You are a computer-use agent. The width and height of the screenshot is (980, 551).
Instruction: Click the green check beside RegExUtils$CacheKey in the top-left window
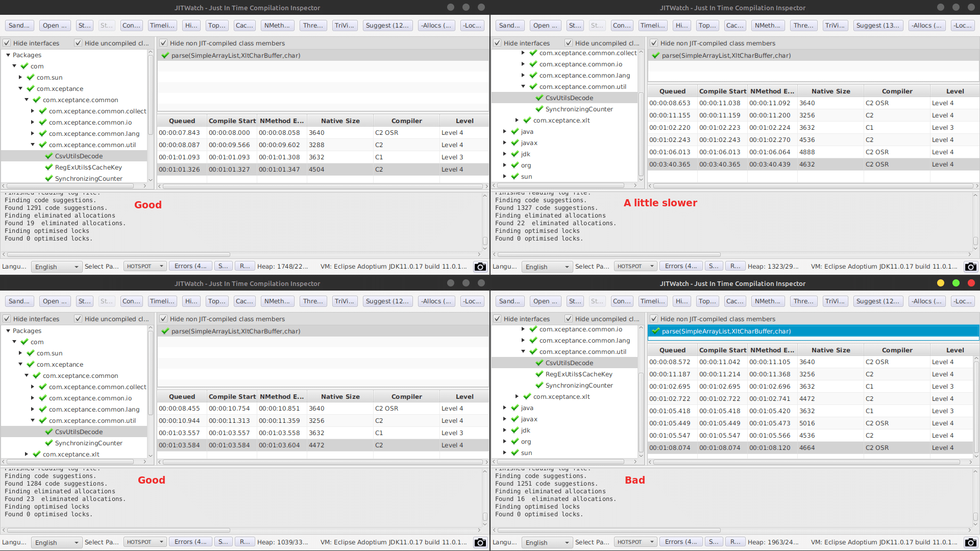49,167
